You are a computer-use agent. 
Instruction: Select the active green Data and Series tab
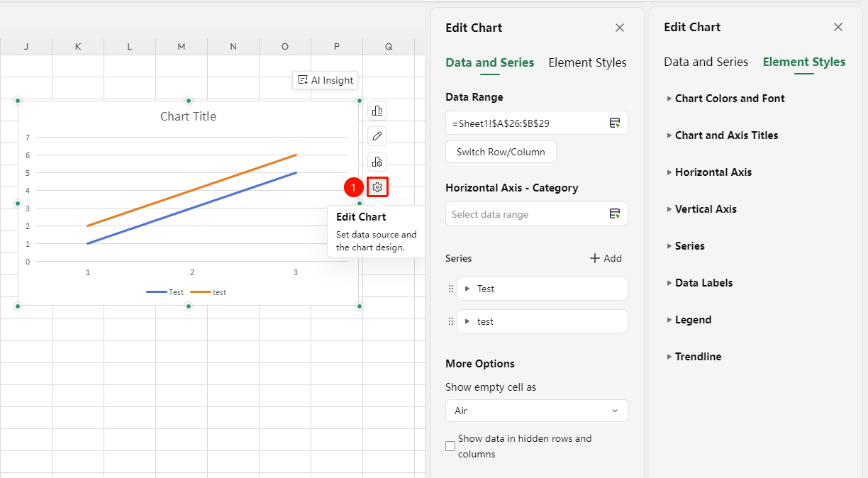point(490,62)
